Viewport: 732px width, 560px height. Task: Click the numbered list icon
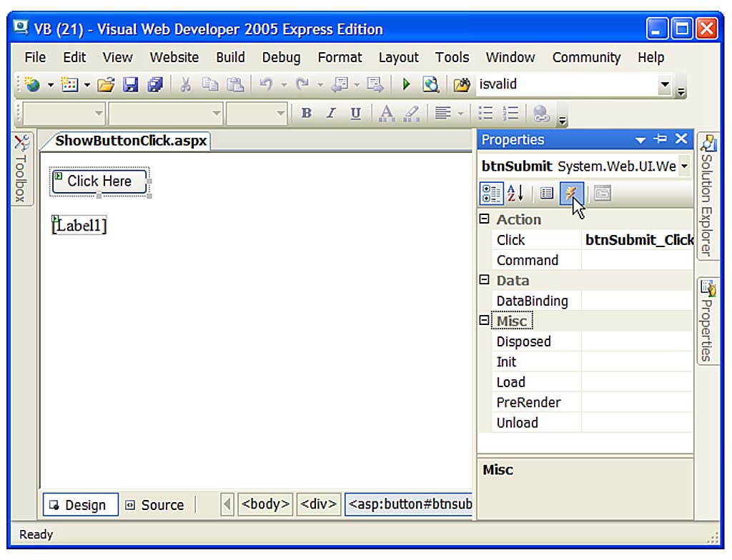point(510,113)
